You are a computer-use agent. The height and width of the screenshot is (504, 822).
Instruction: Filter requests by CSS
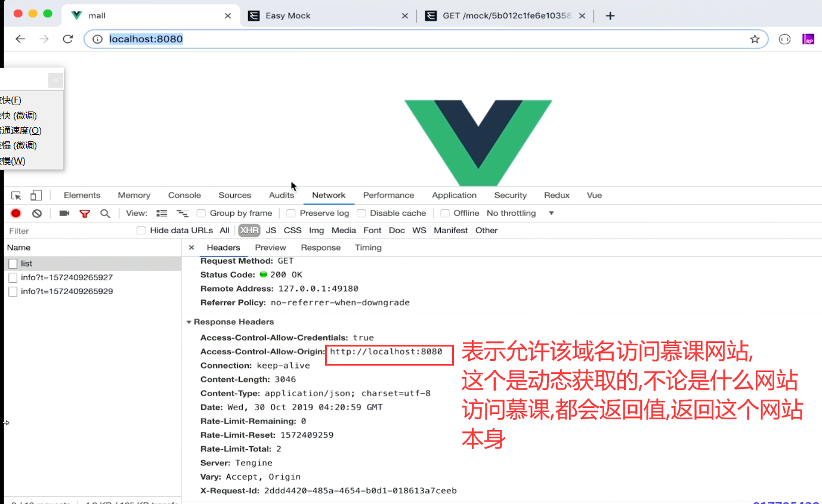tap(292, 231)
